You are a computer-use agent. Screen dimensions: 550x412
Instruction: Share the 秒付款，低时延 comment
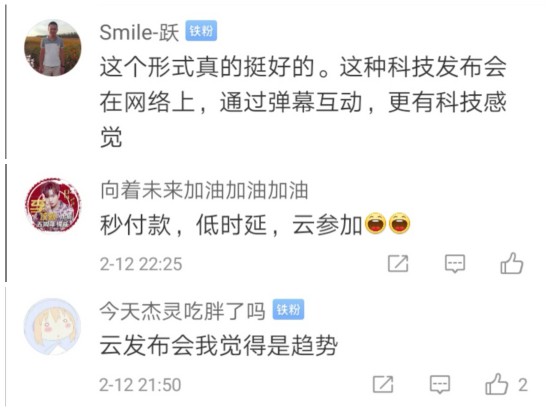(x=398, y=264)
